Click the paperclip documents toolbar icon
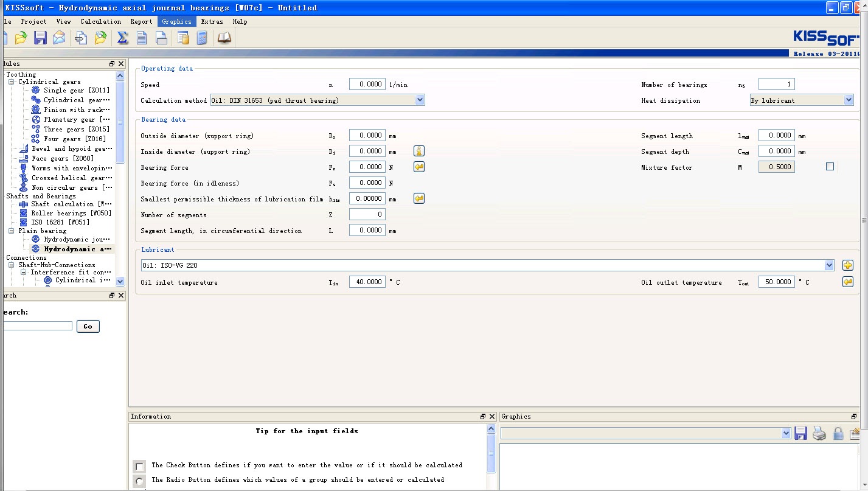868x491 pixels. click(81, 38)
